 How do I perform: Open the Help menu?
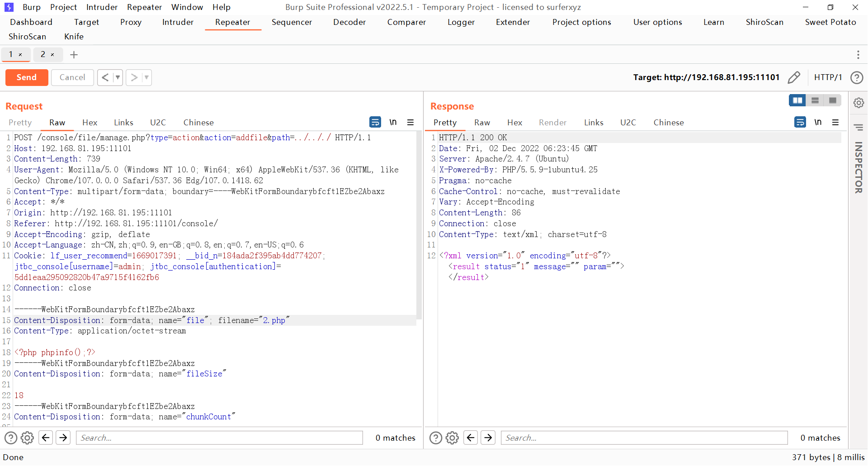pyautogui.click(x=222, y=7)
